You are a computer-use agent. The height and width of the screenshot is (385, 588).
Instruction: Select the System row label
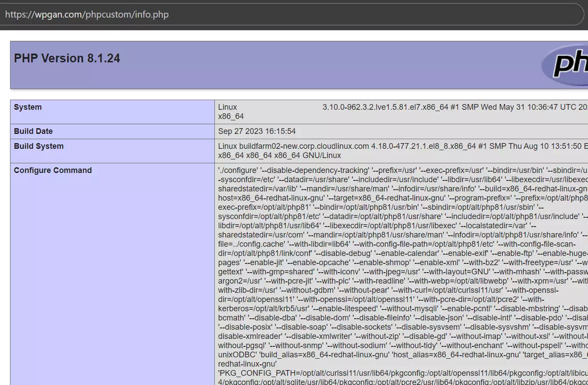28,107
